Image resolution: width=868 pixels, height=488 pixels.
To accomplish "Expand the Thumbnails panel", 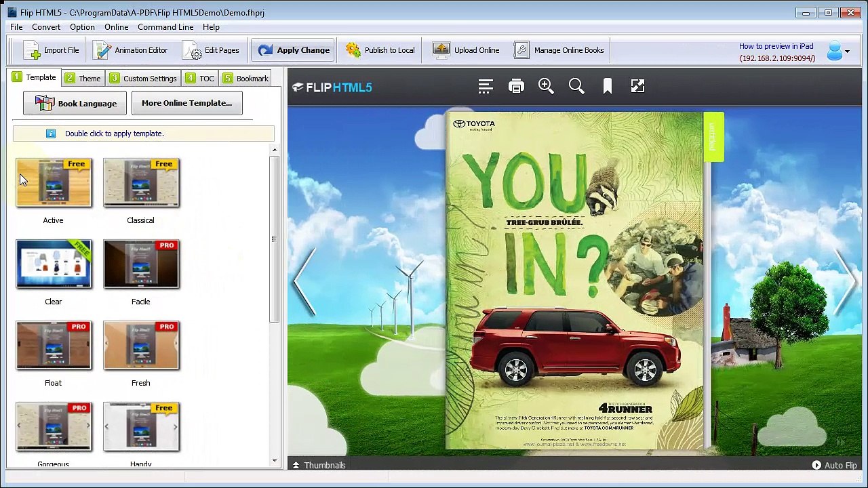I will point(319,465).
